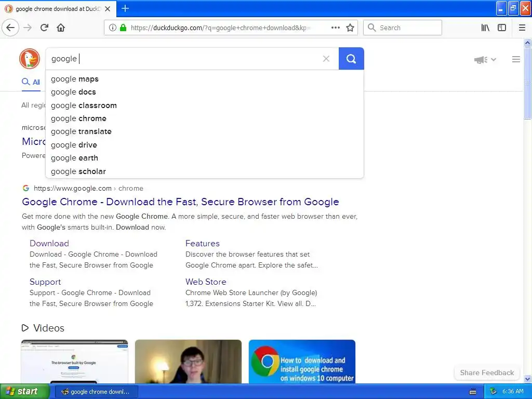
Task: Open the Support sitelink
Action: tap(45, 282)
